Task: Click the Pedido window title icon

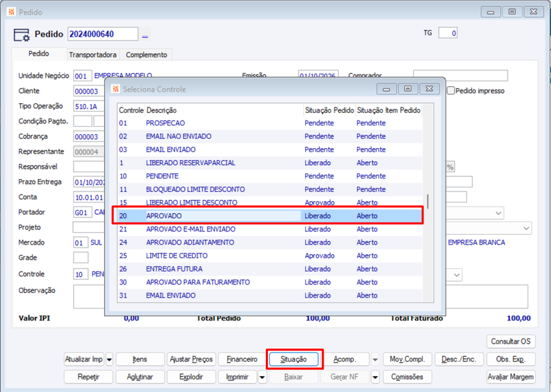Action: 11,12
